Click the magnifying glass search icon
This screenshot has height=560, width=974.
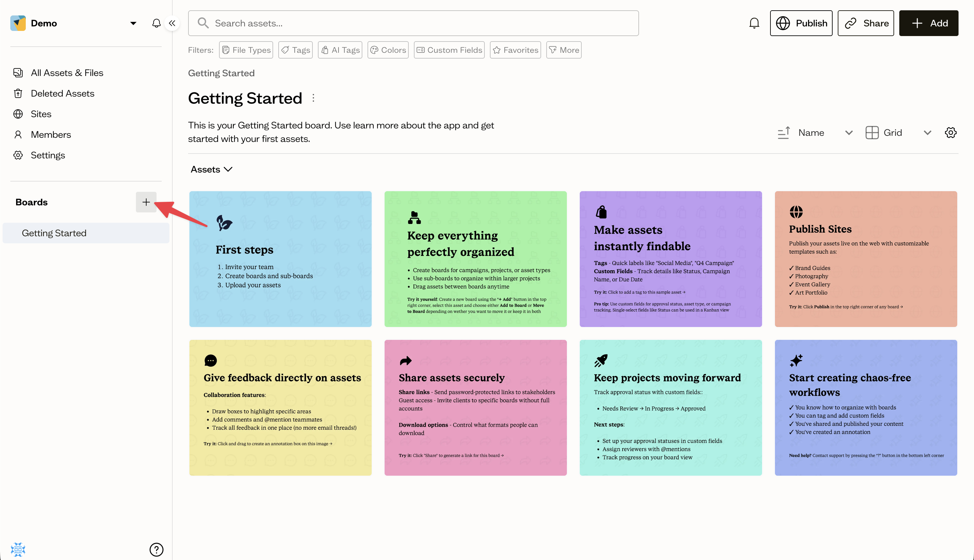click(203, 23)
